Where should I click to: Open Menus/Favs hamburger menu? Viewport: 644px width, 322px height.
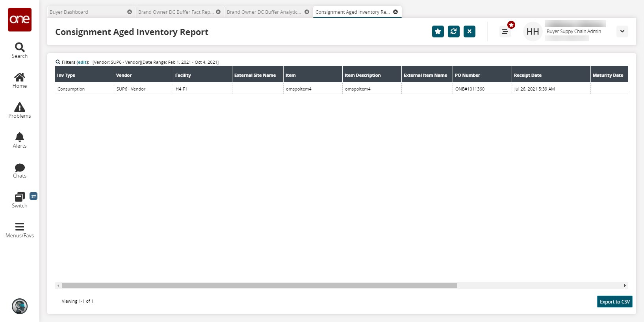point(20,230)
